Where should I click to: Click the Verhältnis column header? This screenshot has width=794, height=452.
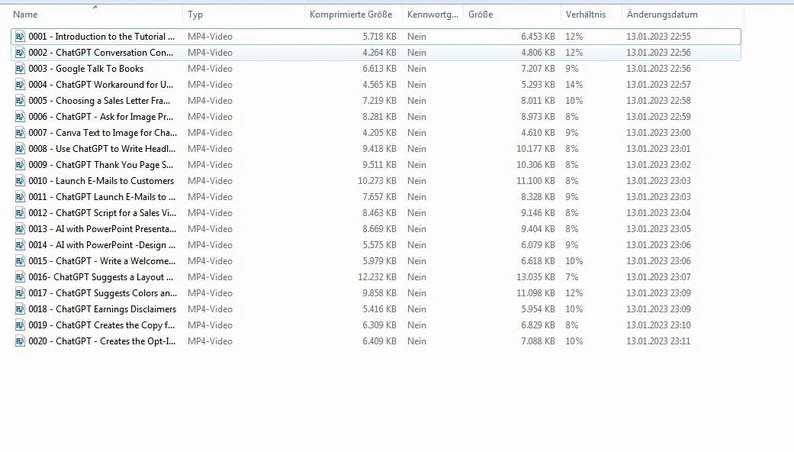(x=584, y=15)
